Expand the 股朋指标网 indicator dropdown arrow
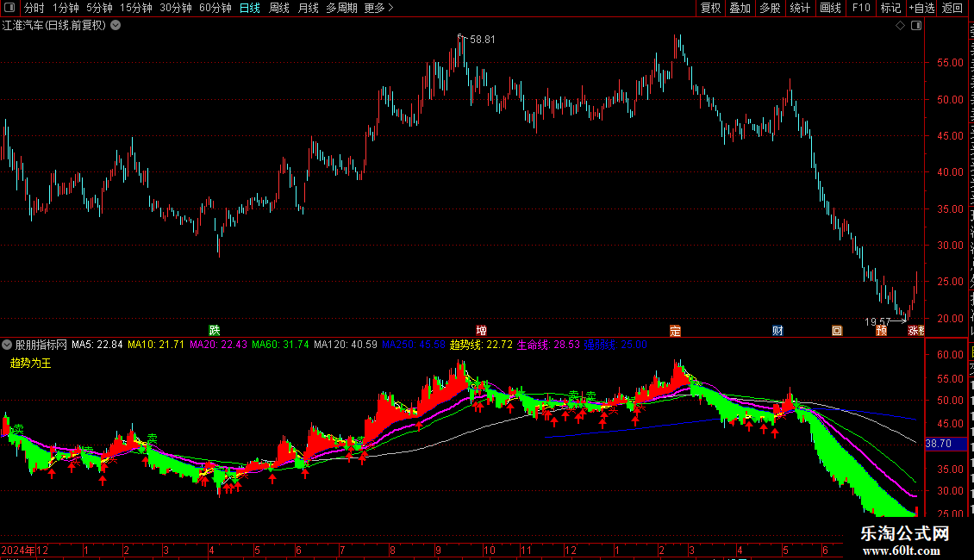Image resolution: width=974 pixels, height=560 pixels. pos(7,345)
